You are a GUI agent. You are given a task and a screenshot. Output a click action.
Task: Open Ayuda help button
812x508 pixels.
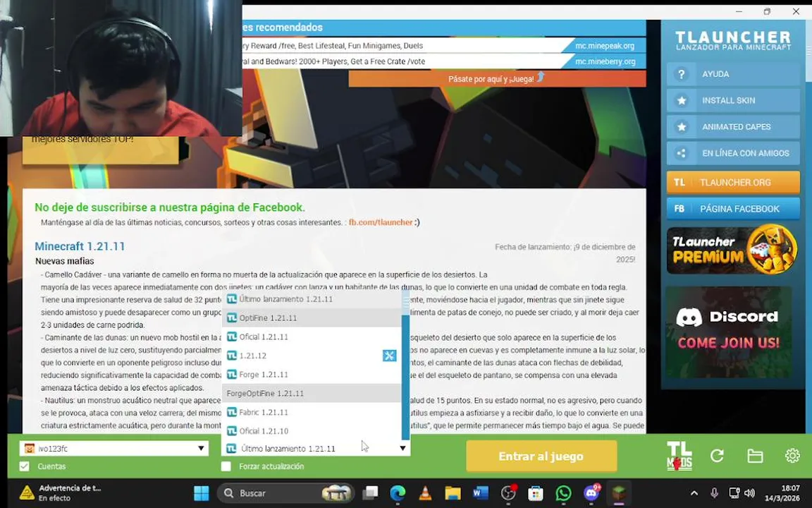click(x=733, y=74)
